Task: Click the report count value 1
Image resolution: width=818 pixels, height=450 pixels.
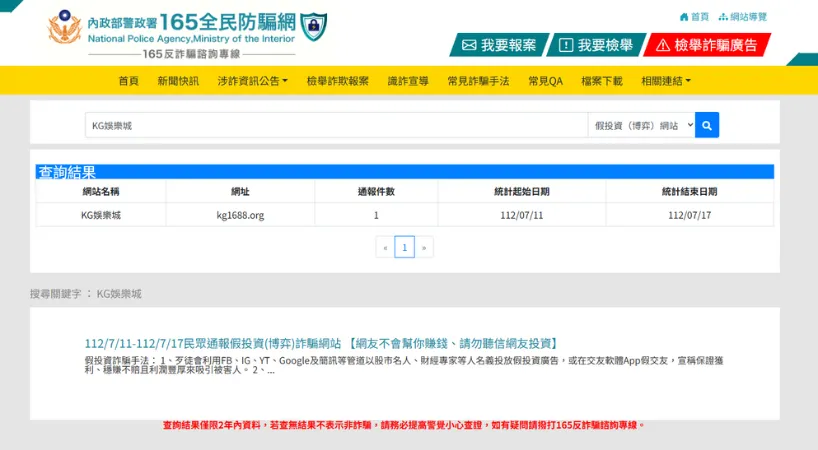Action: tap(376, 215)
